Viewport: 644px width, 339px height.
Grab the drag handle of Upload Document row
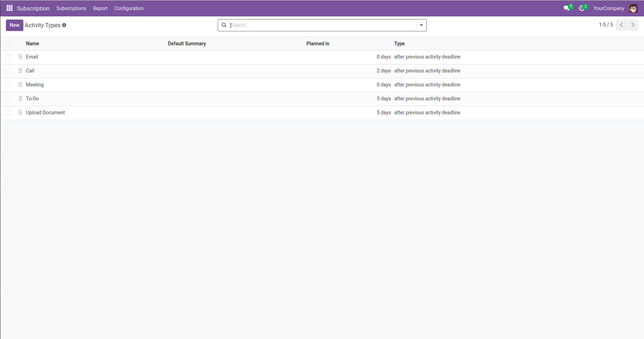(x=20, y=113)
